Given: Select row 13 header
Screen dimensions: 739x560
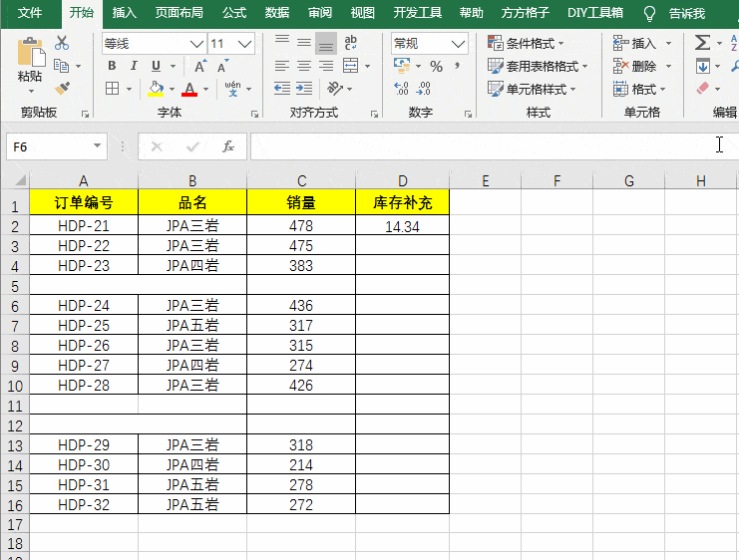Looking at the screenshot, I should pos(15,445).
